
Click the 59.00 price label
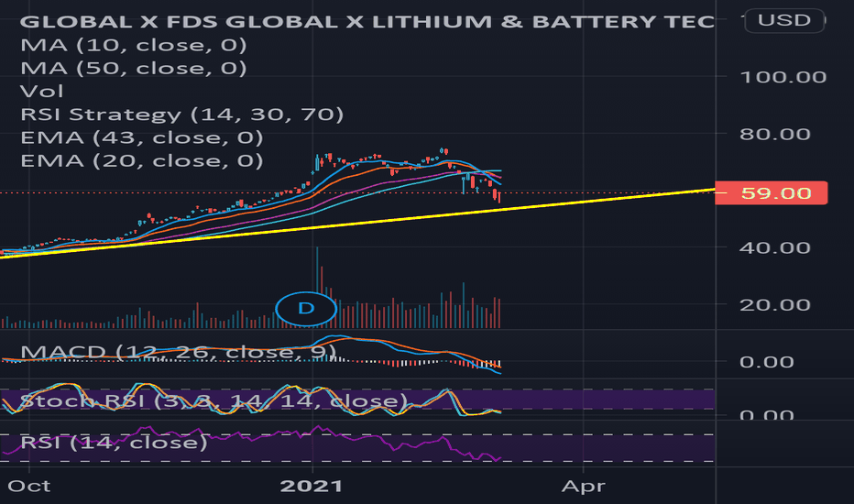772,192
